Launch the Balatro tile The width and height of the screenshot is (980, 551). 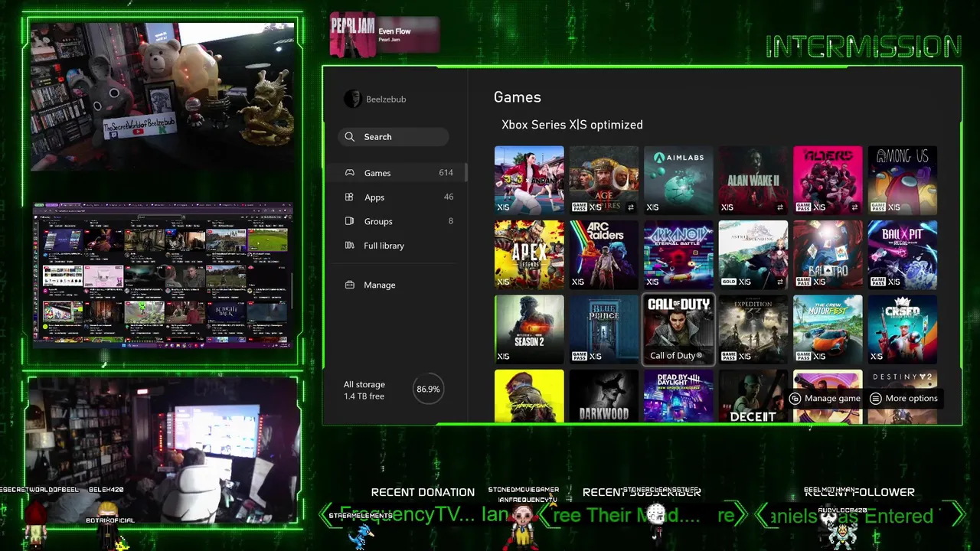[x=828, y=255]
